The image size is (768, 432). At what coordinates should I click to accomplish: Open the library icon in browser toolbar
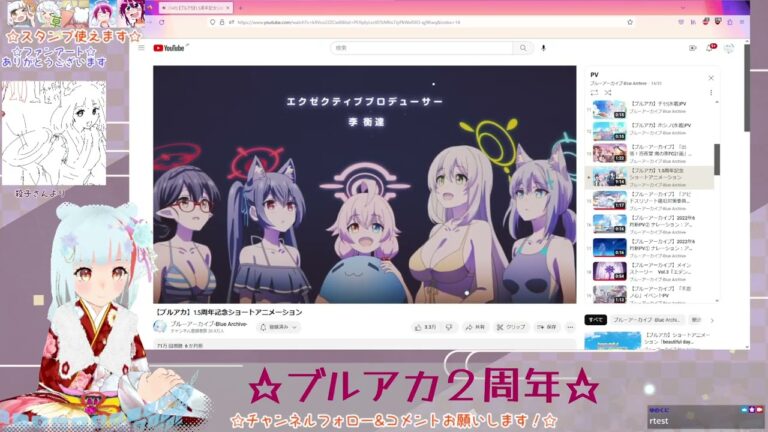pyautogui.click(x=693, y=22)
